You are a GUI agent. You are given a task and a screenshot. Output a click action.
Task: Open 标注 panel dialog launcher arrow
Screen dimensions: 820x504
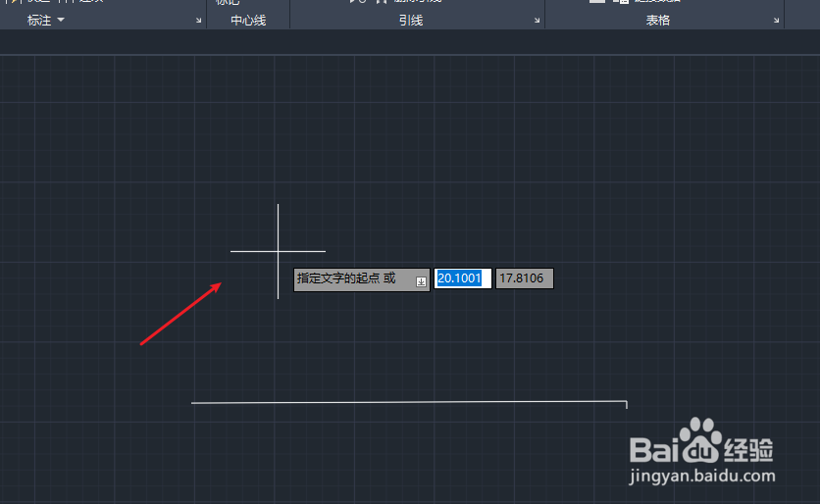point(199,21)
